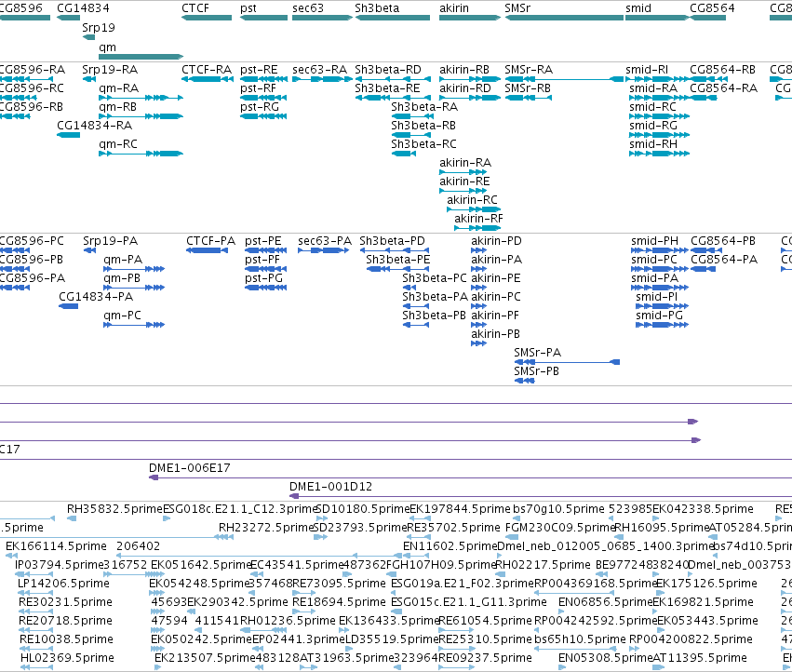The image size is (792, 672).
Task: Select protein smid-PG
Action: (663, 325)
